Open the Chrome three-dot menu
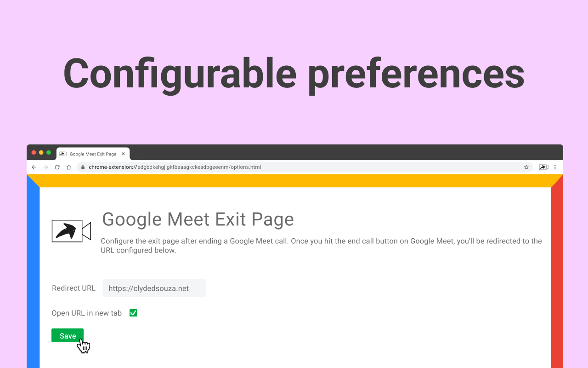588x368 pixels. pyautogui.click(x=555, y=167)
